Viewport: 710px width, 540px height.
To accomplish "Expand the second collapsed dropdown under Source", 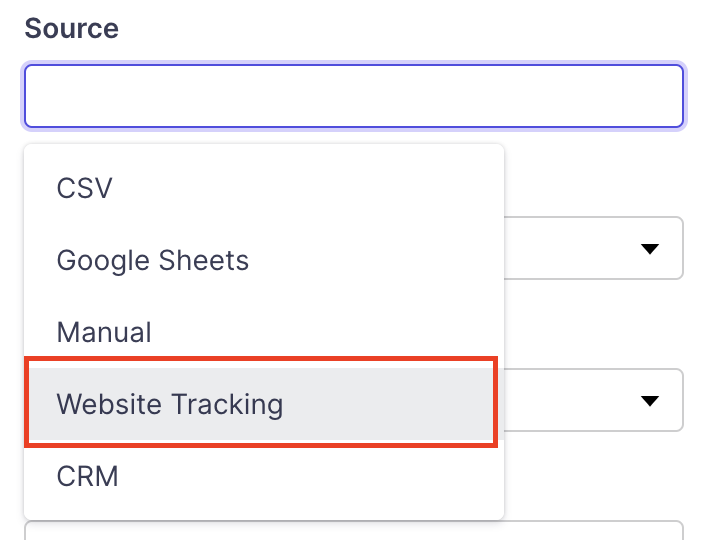I will click(x=650, y=401).
